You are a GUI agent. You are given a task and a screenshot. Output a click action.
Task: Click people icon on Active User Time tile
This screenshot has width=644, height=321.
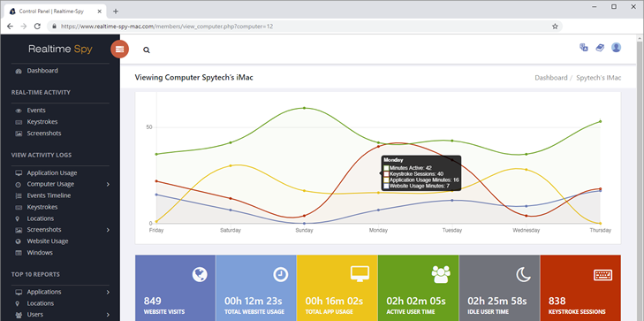point(441,274)
